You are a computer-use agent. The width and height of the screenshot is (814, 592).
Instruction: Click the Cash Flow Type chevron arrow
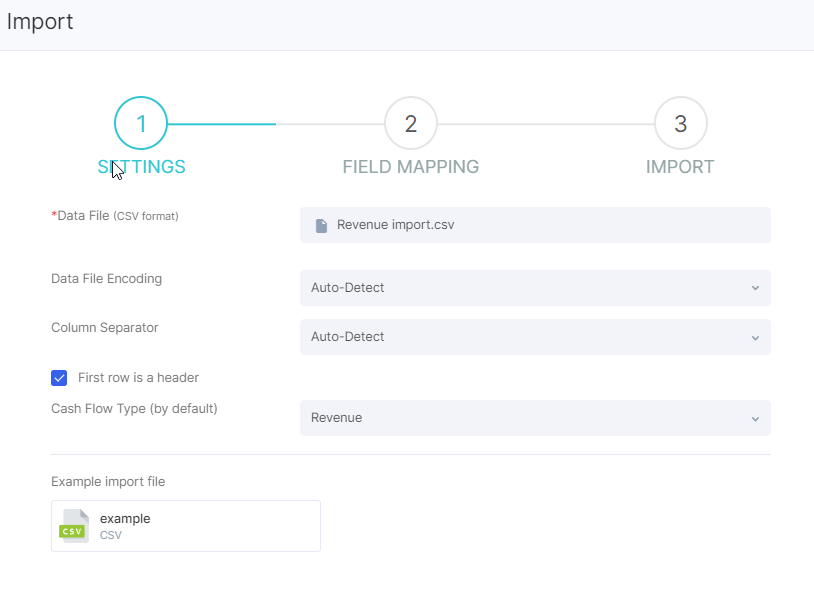(x=755, y=419)
